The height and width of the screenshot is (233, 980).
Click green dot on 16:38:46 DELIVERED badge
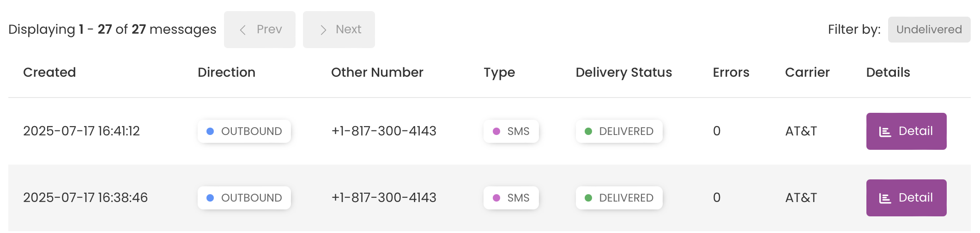coord(588,198)
